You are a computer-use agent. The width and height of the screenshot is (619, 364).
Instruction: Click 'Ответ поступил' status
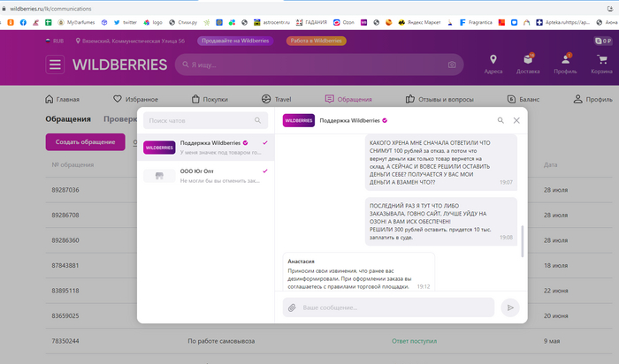[414, 341]
